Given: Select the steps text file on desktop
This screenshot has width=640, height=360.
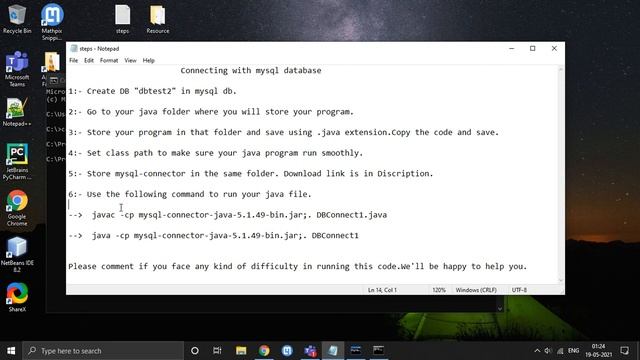Looking at the screenshot, I should tap(122, 19).
